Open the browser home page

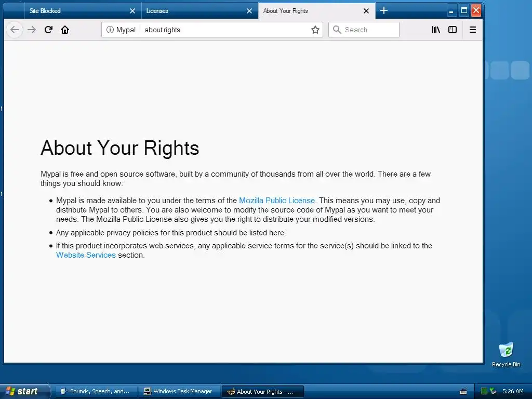(x=65, y=30)
